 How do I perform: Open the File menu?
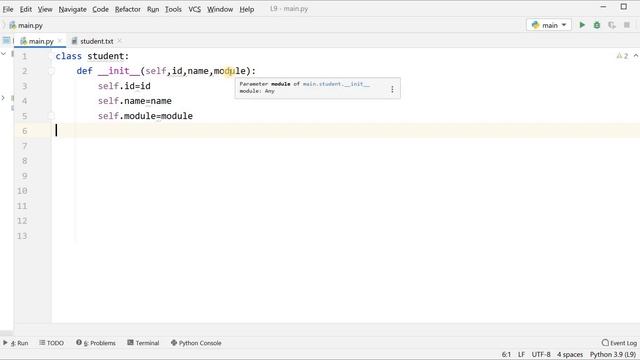point(8,9)
